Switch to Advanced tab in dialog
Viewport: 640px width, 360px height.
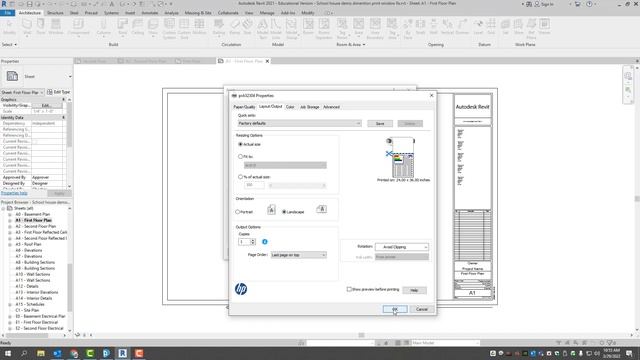tap(331, 107)
